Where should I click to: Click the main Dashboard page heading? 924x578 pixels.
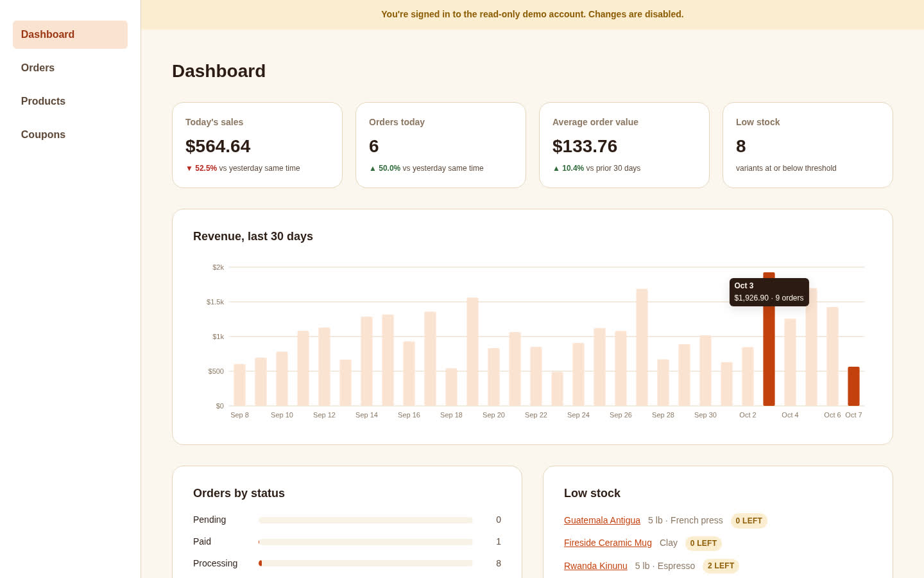219,71
